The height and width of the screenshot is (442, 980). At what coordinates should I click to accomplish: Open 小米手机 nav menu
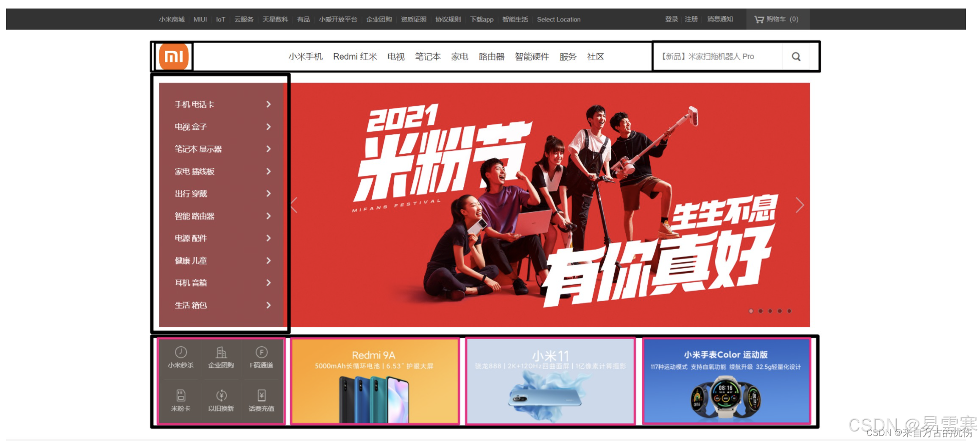pyautogui.click(x=306, y=57)
